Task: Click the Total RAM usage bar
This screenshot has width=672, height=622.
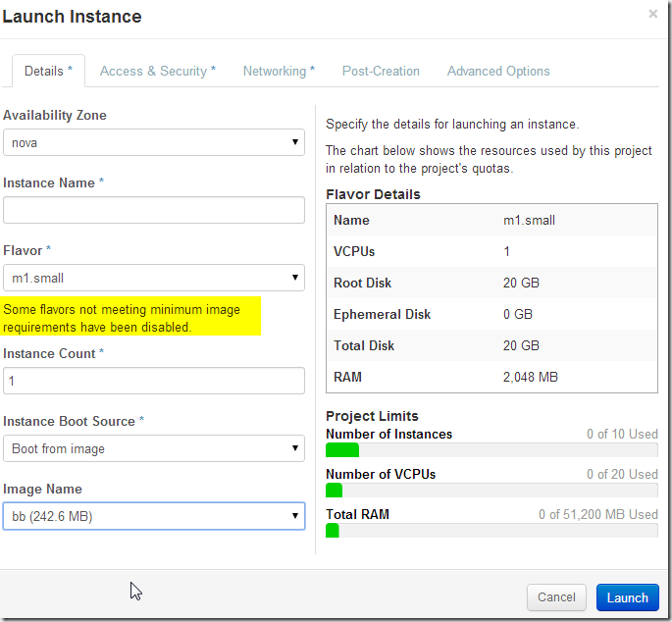Action: (x=491, y=531)
